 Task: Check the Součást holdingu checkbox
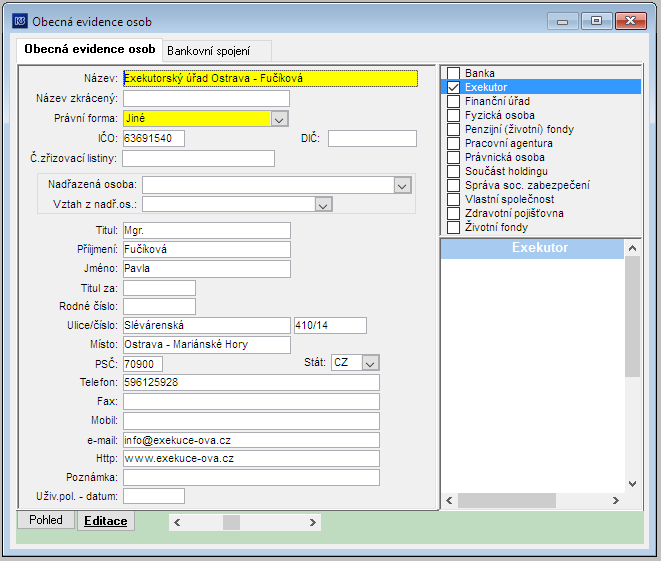coord(453,171)
